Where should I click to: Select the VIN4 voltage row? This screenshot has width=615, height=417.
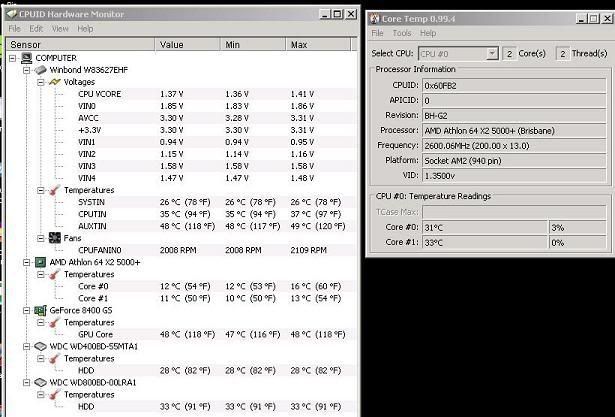216,178
